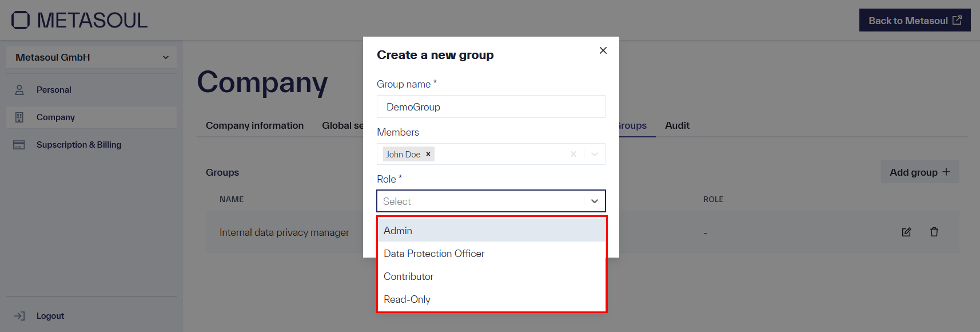Open the Metasoul GmbH company selector
The image size is (980, 332).
point(91,57)
